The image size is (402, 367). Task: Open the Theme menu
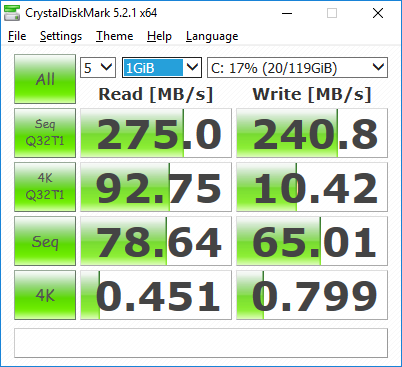(x=114, y=36)
